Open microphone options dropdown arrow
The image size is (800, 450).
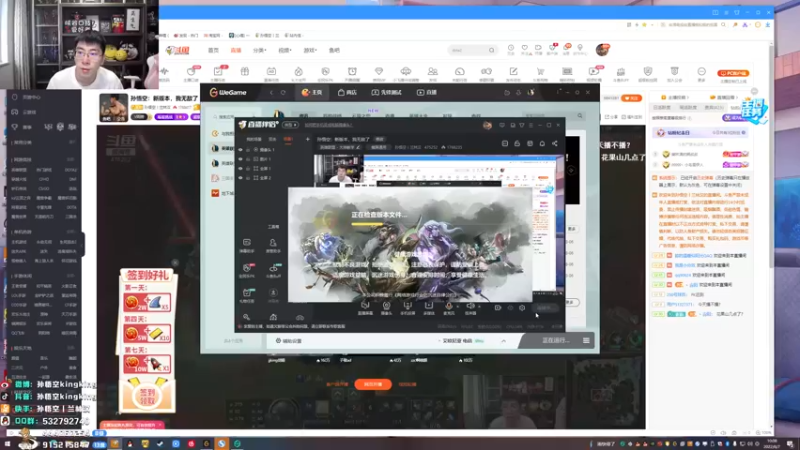click(458, 307)
